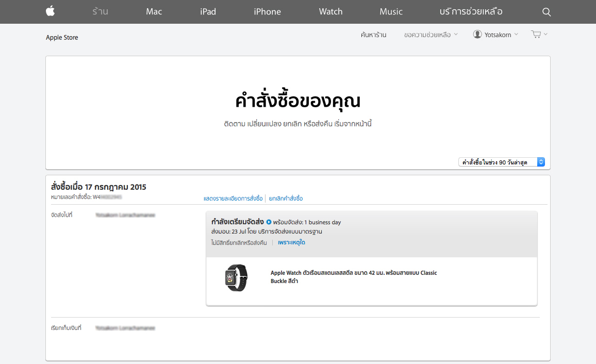Expand the cart dropdown chevron
The height and width of the screenshot is (364, 596).
[x=545, y=34]
